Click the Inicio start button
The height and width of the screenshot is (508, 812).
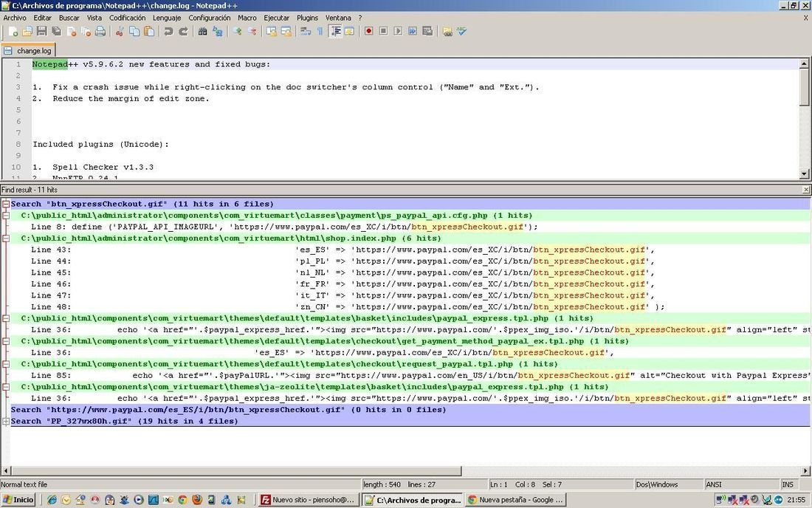pyautogui.click(x=18, y=500)
